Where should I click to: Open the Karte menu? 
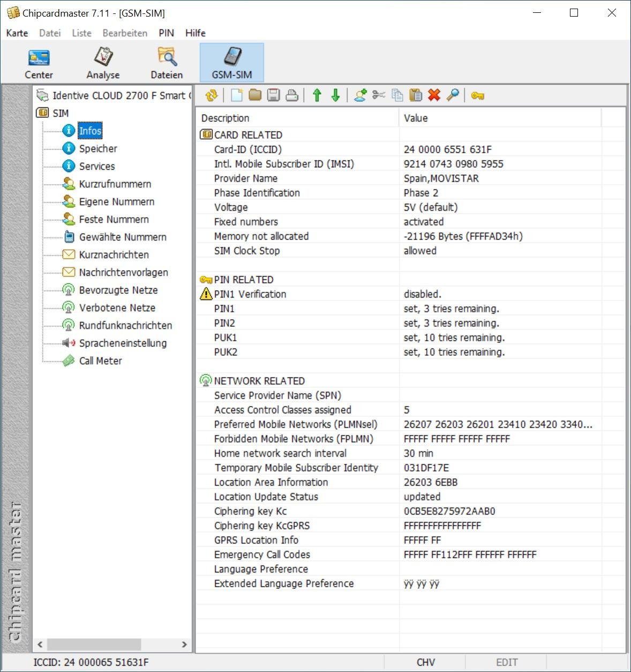[x=17, y=33]
